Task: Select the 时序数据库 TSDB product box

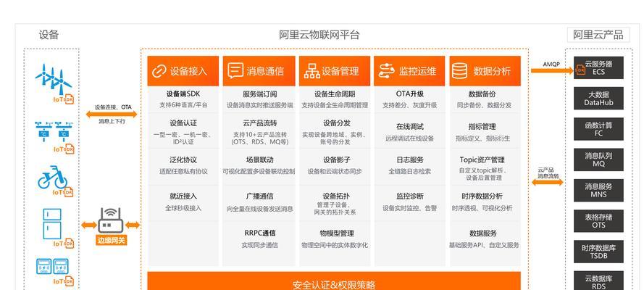Action: tap(598, 252)
